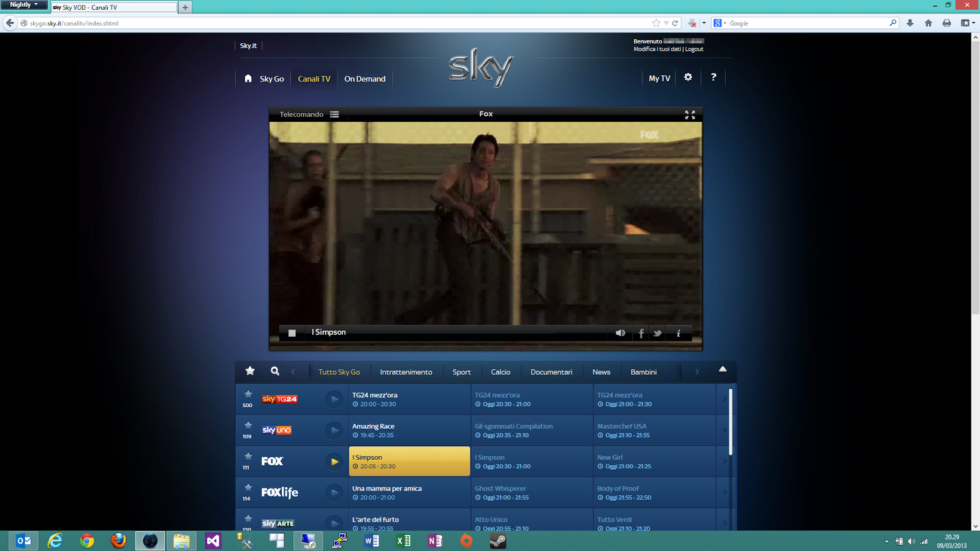Image resolution: width=980 pixels, height=551 pixels.
Task: Bookmark page with star icon
Action: [657, 23]
